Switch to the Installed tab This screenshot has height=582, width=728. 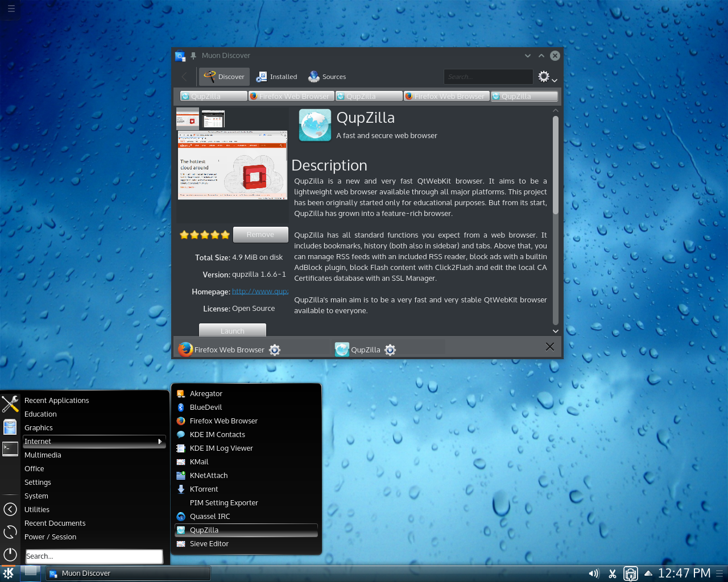(277, 77)
